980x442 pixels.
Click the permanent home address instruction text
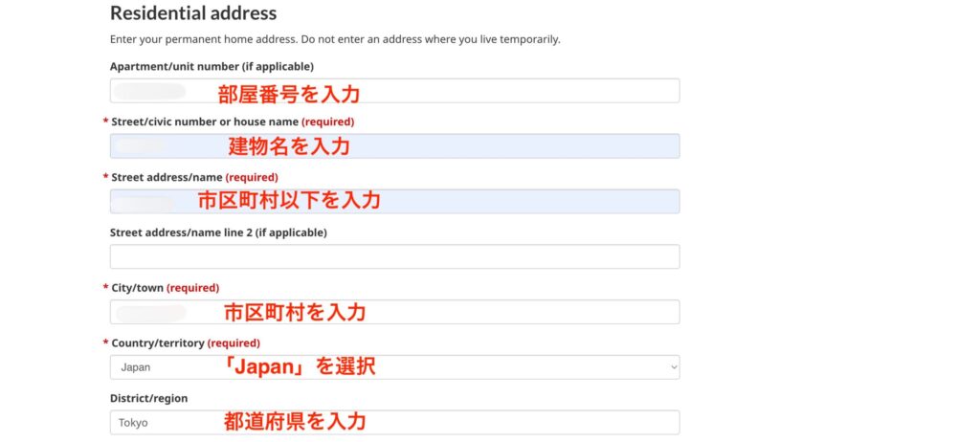coord(335,39)
